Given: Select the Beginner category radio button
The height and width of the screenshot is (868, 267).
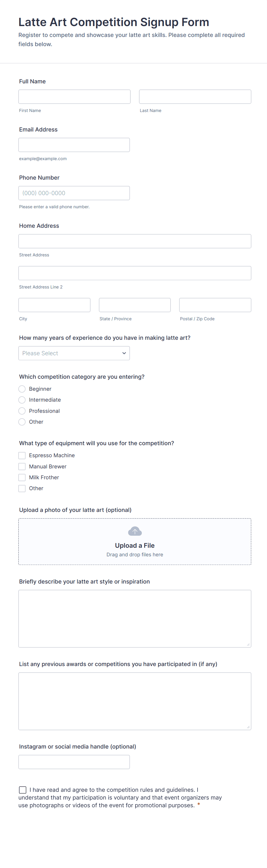Looking at the screenshot, I should pos(22,389).
